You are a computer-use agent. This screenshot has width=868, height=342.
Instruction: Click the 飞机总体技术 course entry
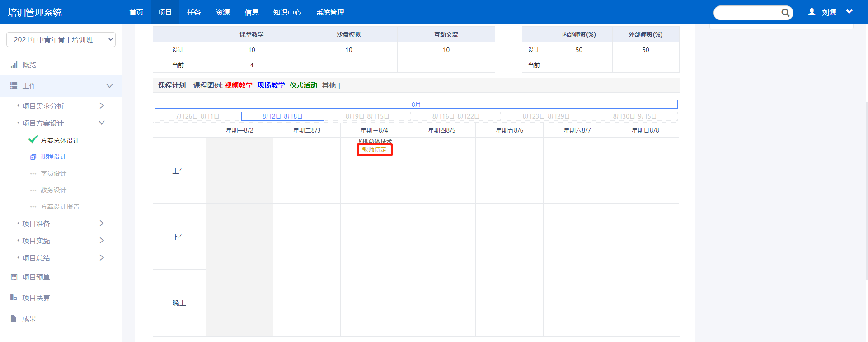[x=374, y=142]
